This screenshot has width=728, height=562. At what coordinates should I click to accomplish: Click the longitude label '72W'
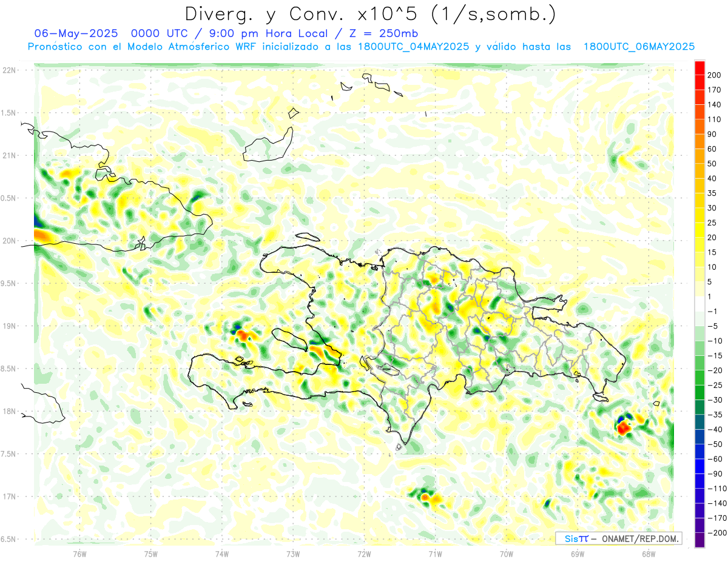364,554
